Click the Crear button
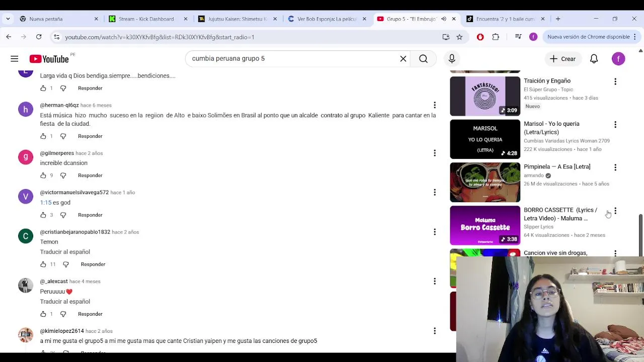The image size is (644, 362). (x=563, y=59)
